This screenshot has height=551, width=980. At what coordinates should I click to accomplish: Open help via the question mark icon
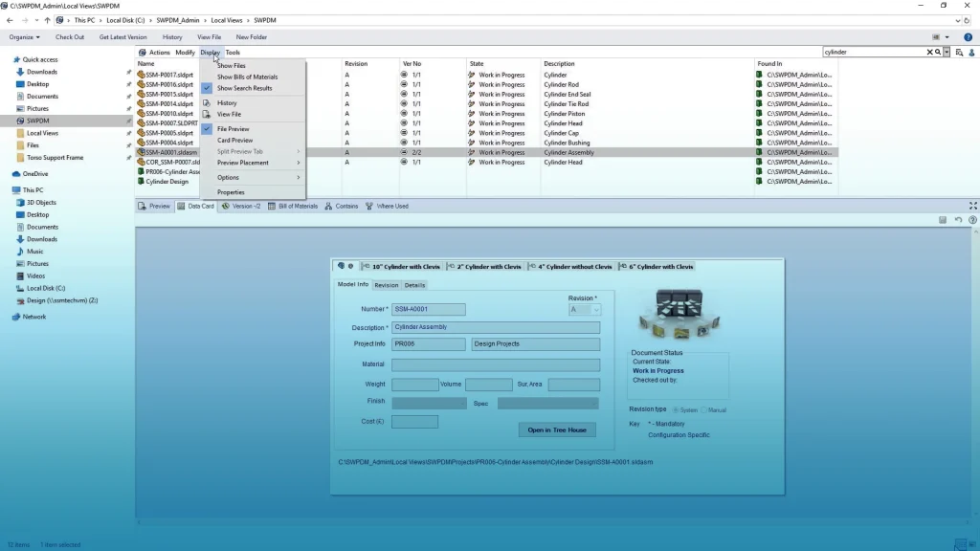(x=972, y=219)
